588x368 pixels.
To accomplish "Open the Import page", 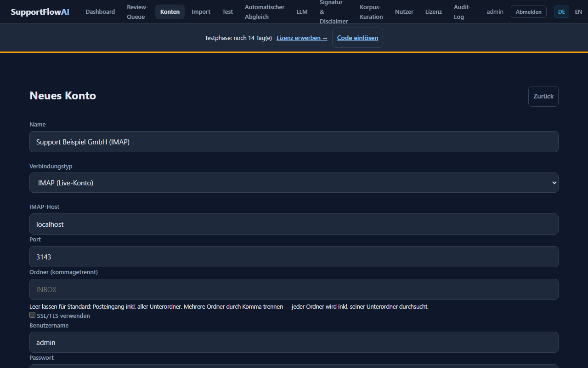I will pyautogui.click(x=201, y=12).
